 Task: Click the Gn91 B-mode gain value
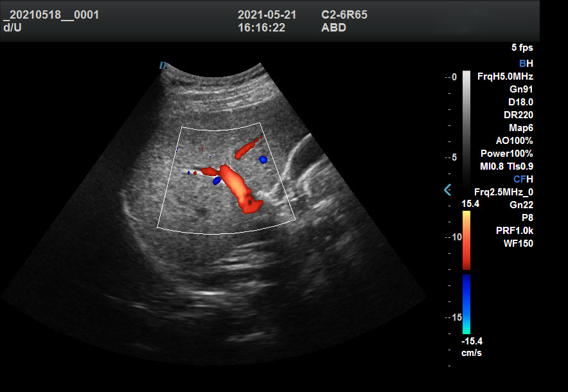tap(520, 89)
